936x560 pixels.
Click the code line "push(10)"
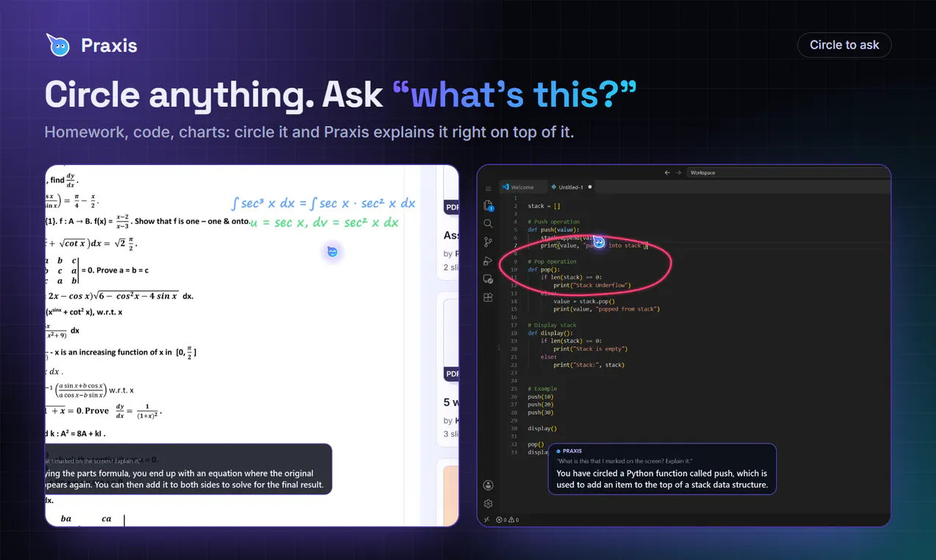tap(540, 396)
